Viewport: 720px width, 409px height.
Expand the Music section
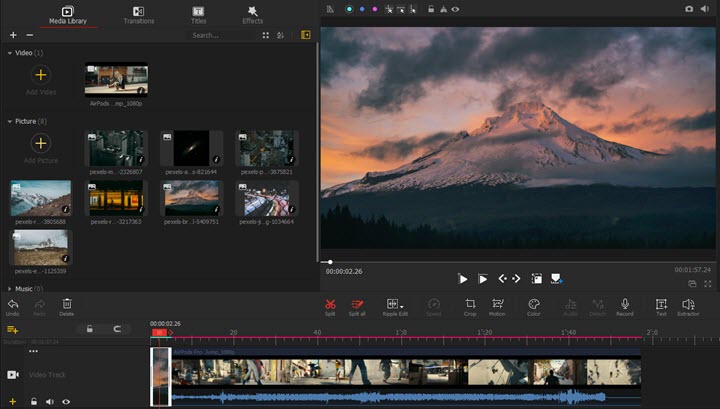pos(10,288)
